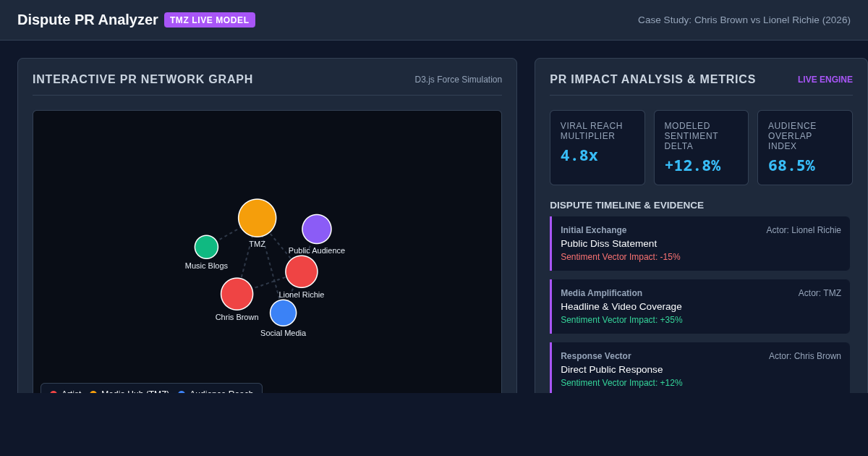Screen dimensions: 868x456
Task: Click the LIVE ENGINE label
Action: pos(825,80)
